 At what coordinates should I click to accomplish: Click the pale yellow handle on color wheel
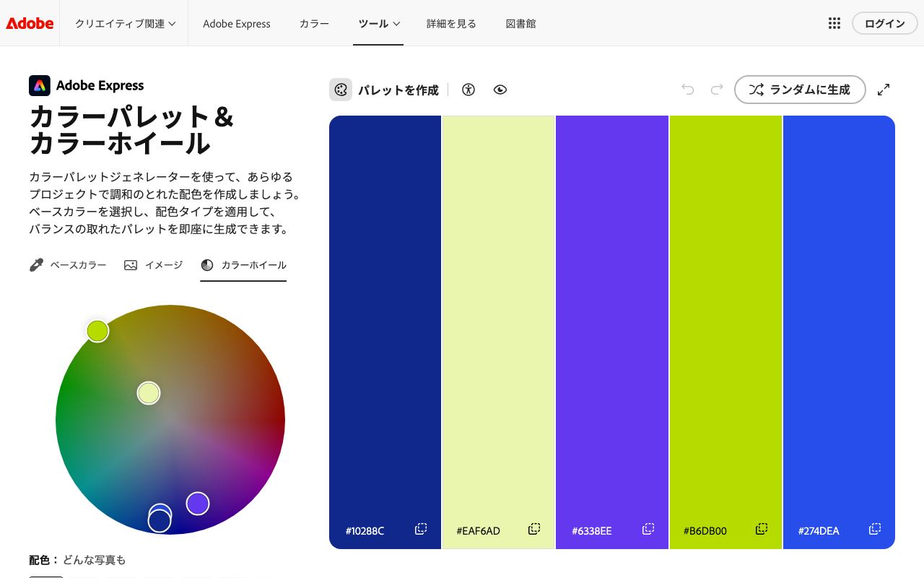149,393
